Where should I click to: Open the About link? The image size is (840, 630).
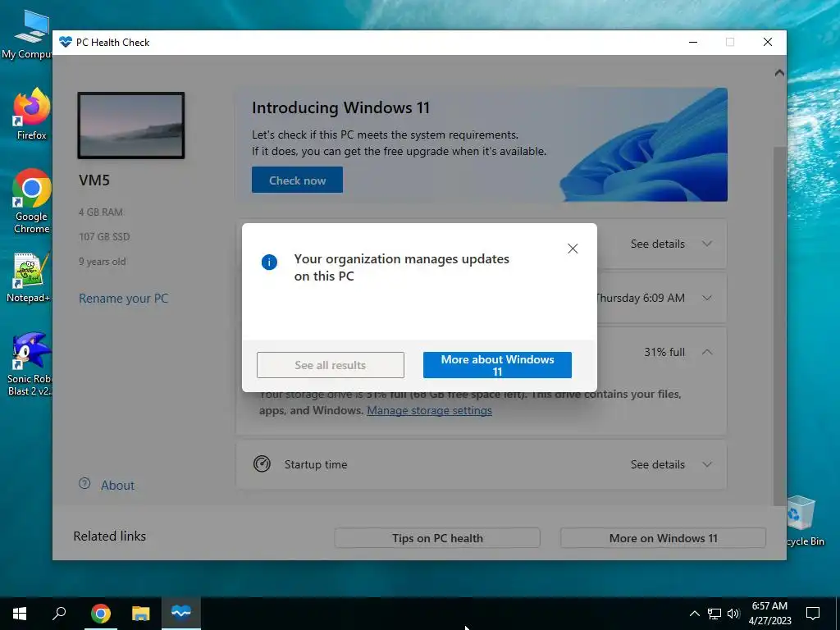pos(117,486)
